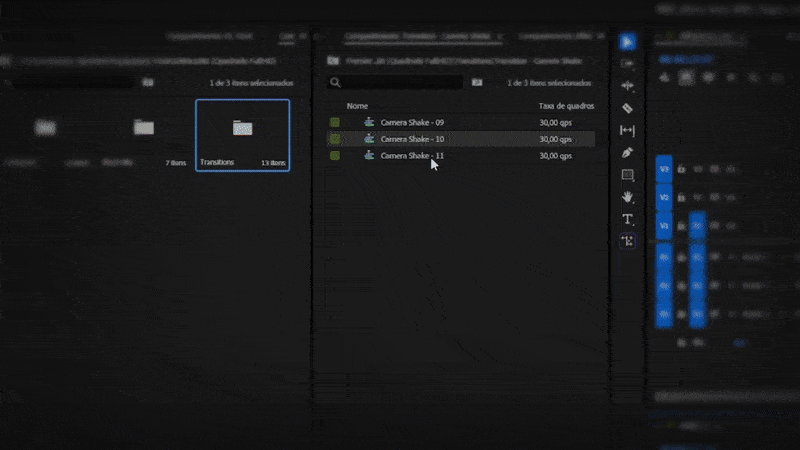This screenshot has width=800, height=450.
Task: Toggle V1 track targeting button
Action: (664, 227)
